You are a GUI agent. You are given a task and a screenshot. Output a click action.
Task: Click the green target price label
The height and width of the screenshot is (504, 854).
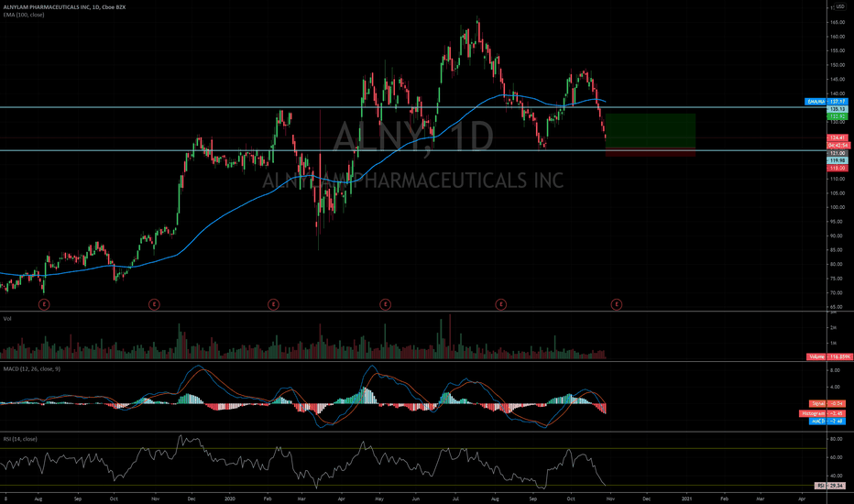pyautogui.click(x=838, y=116)
